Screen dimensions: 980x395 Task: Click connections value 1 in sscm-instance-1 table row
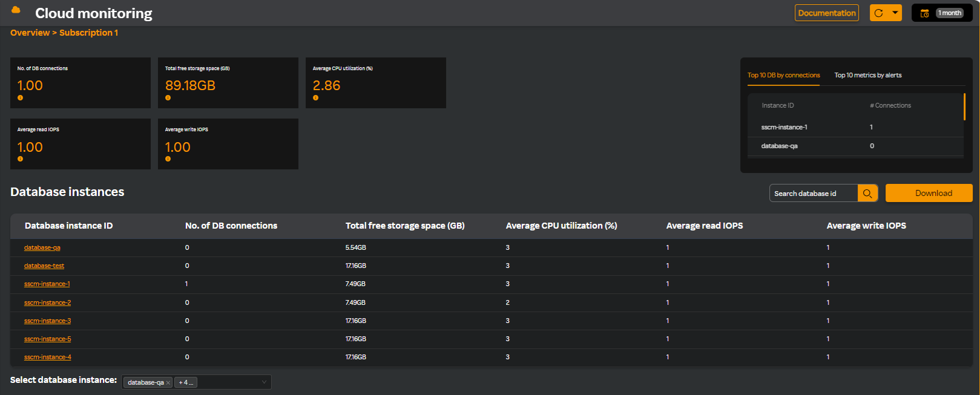tap(186, 284)
